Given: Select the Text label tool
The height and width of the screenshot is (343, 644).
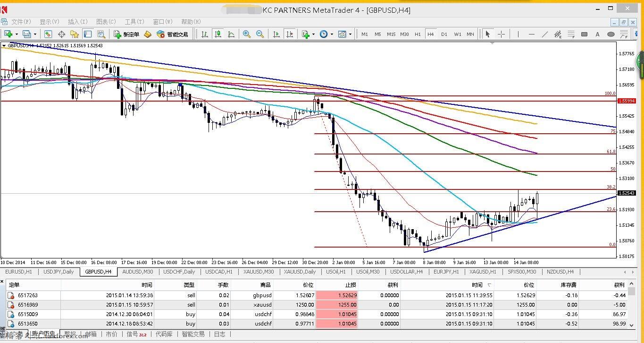Looking at the screenshot, I should coord(597,34).
